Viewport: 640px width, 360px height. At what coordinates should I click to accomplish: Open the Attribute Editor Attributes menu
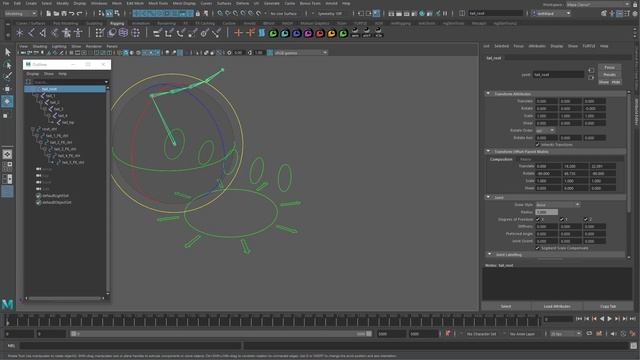click(x=537, y=46)
